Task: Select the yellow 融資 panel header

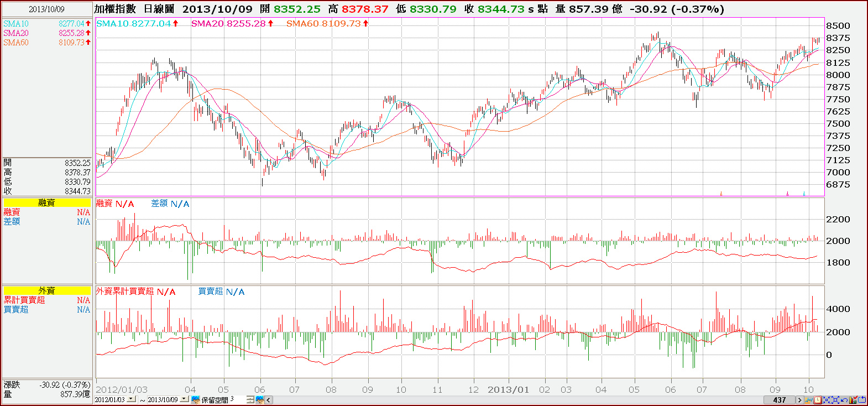Action: tap(47, 202)
